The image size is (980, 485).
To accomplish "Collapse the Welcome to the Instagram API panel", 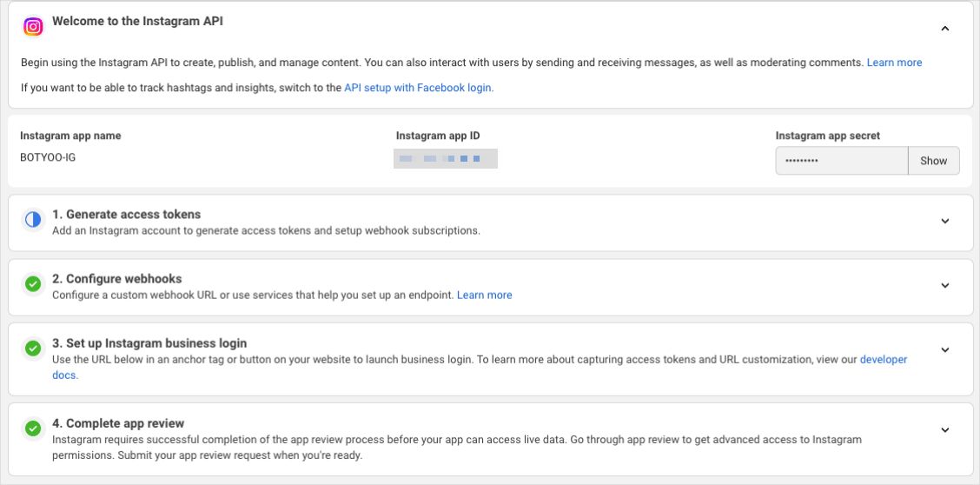I will (x=945, y=28).
